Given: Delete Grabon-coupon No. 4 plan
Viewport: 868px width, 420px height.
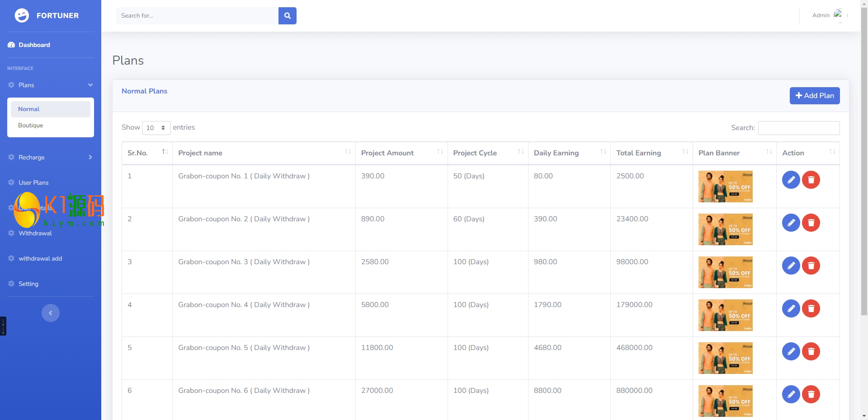Looking at the screenshot, I should [x=811, y=308].
